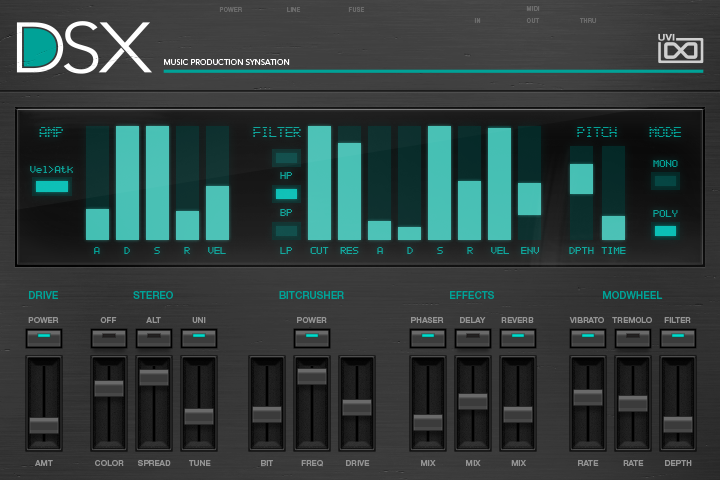The width and height of the screenshot is (720, 480).
Task: Click the DRIVE section title
Action: [x=43, y=295]
